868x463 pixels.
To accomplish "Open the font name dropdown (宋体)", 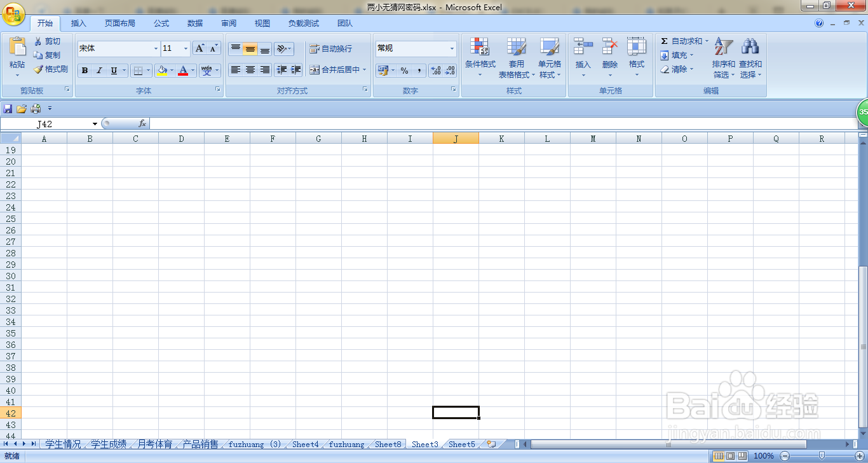I will point(156,49).
